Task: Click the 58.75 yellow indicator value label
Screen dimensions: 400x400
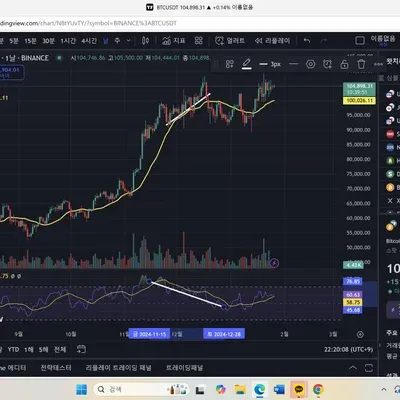Action: (x=353, y=302)
